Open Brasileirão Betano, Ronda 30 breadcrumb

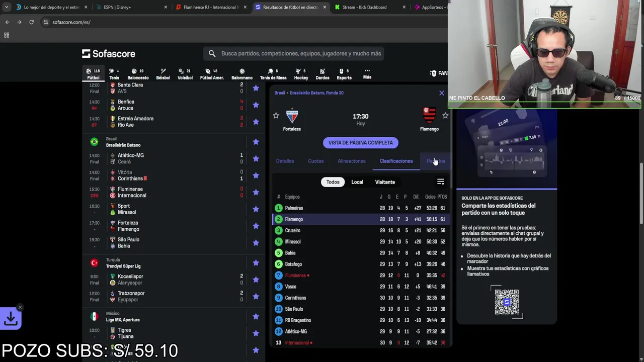pos(316,93)
